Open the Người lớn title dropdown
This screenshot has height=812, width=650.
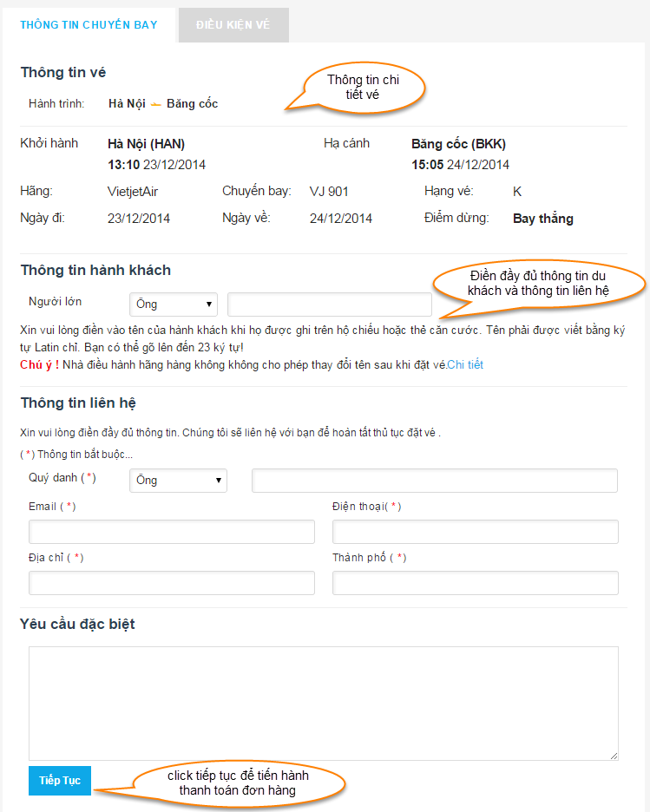tap(173, 304)
